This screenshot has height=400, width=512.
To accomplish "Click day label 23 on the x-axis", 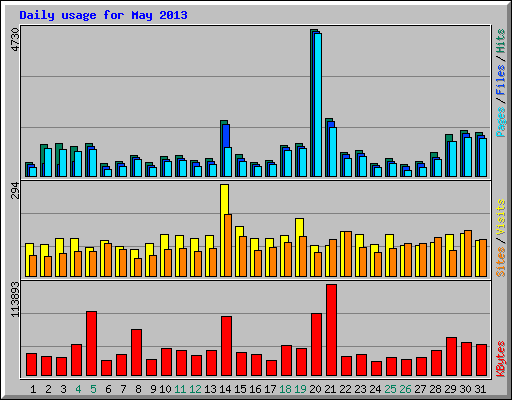I will point(360,389).
